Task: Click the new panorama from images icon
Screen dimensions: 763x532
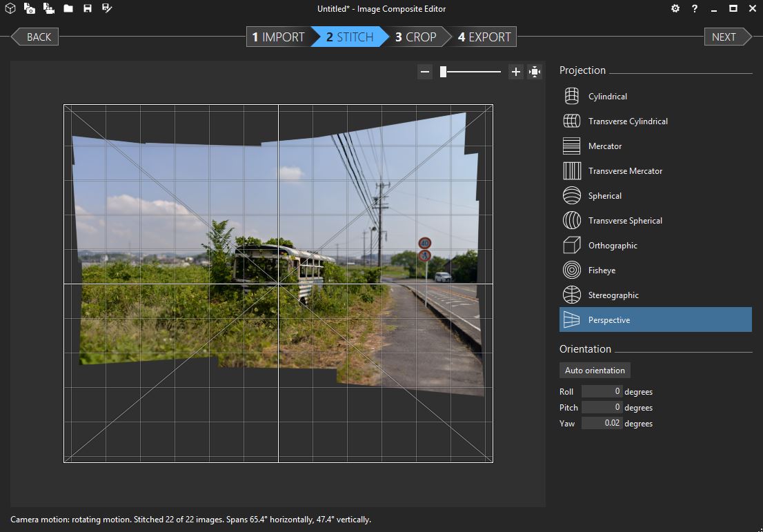Action: pyautogui.click(x=29, y=8)
